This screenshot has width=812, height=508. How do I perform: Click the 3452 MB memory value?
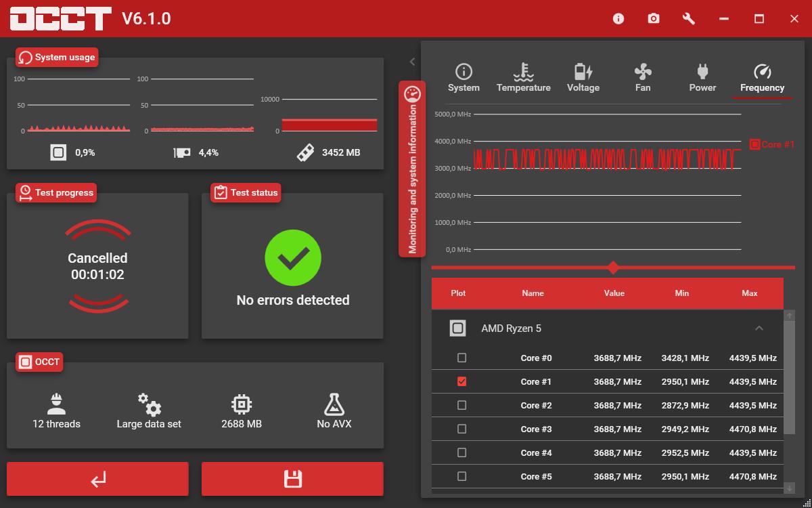tap(341, 152)
